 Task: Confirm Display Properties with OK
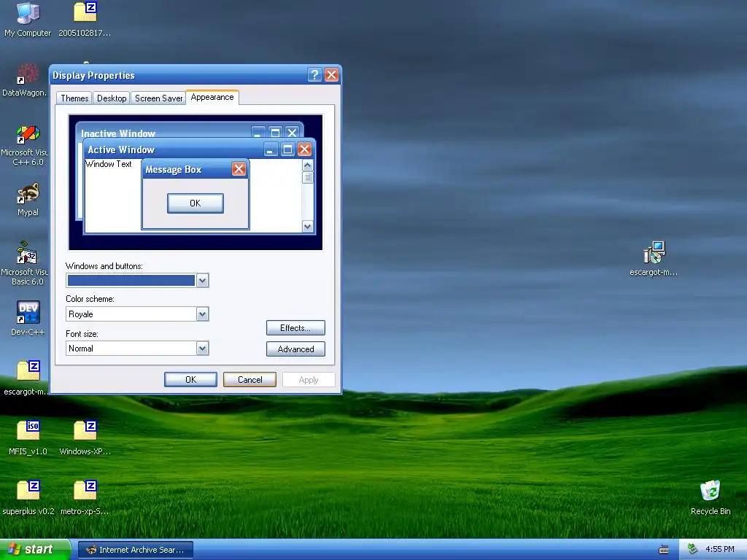coord(190,379)
